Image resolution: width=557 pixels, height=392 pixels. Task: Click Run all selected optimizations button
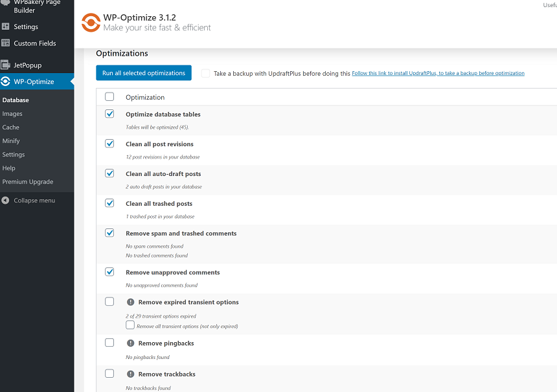click(144, 72)
